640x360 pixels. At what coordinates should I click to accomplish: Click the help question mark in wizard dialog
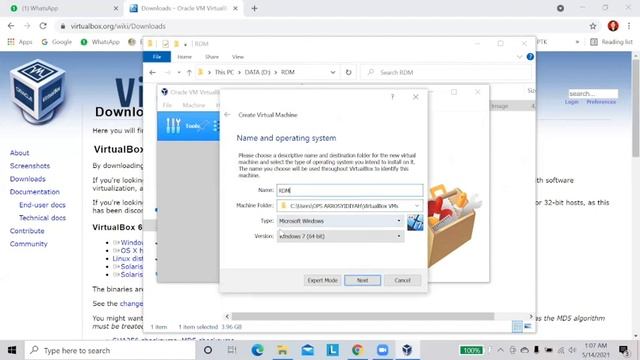coord(393,97)
